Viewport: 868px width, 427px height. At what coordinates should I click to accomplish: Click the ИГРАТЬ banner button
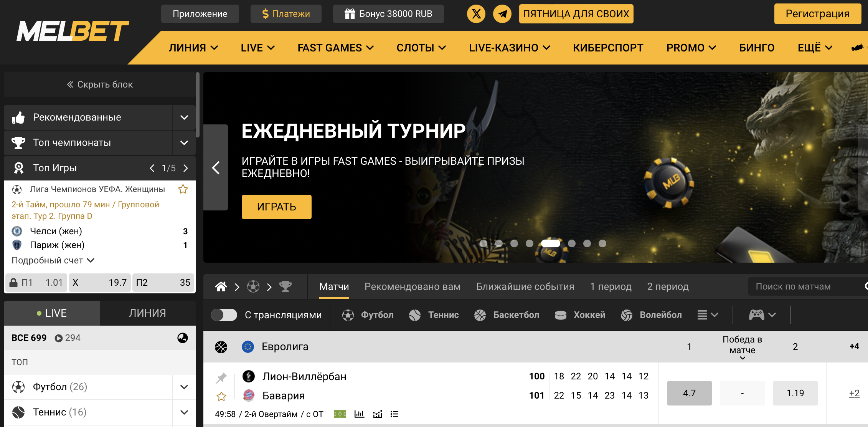(277, 207)
